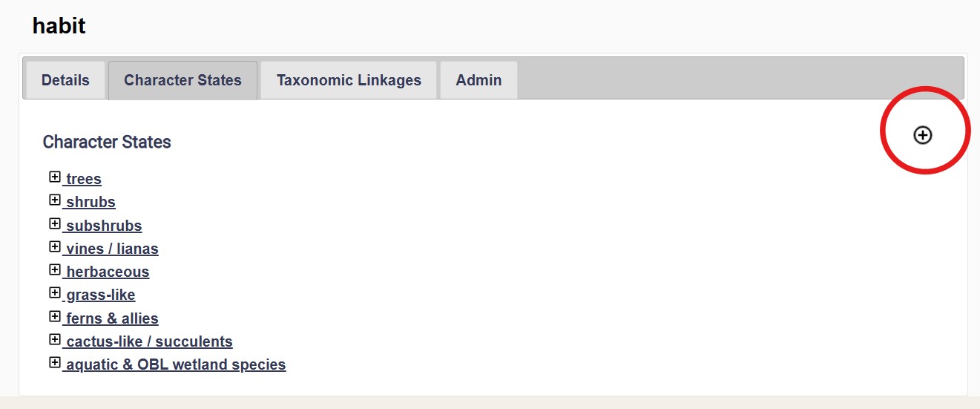Expand the vines / lianas plus icon
The width and height of the screenshot is (980, 409).
(54, 246)
